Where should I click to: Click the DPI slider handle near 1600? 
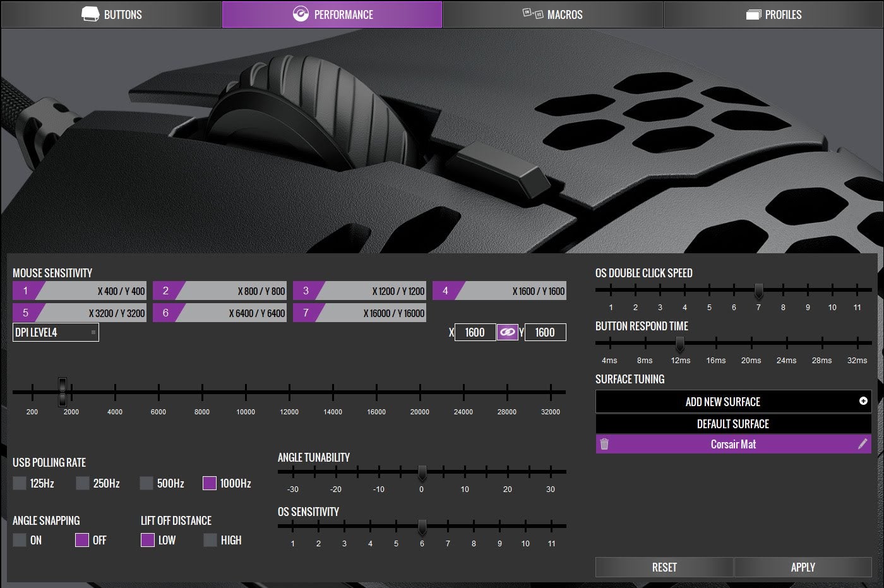(62, 392)
